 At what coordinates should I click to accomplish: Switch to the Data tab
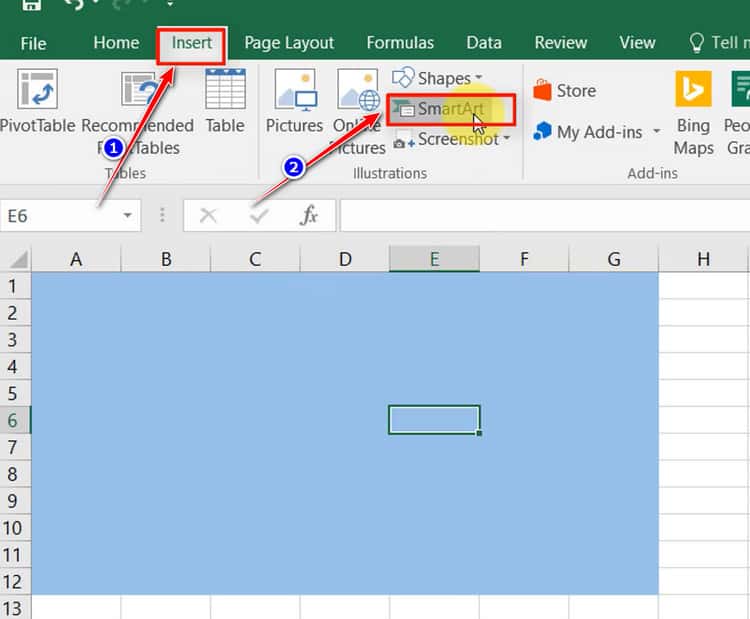click(484, 43)
